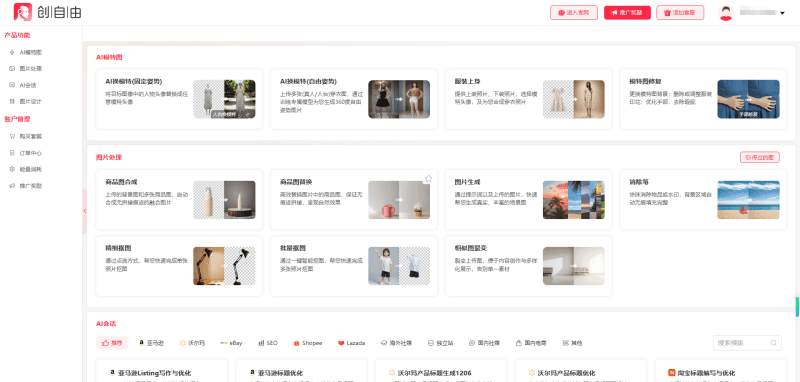Click the user avatar icon
This screenshot has width=800, height=382.
click(726, 13)
